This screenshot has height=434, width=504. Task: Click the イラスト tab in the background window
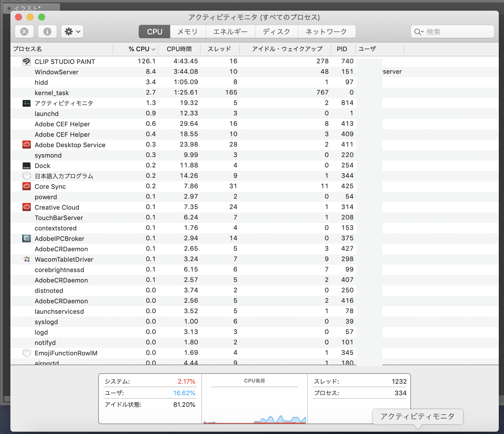coord(32,8)
